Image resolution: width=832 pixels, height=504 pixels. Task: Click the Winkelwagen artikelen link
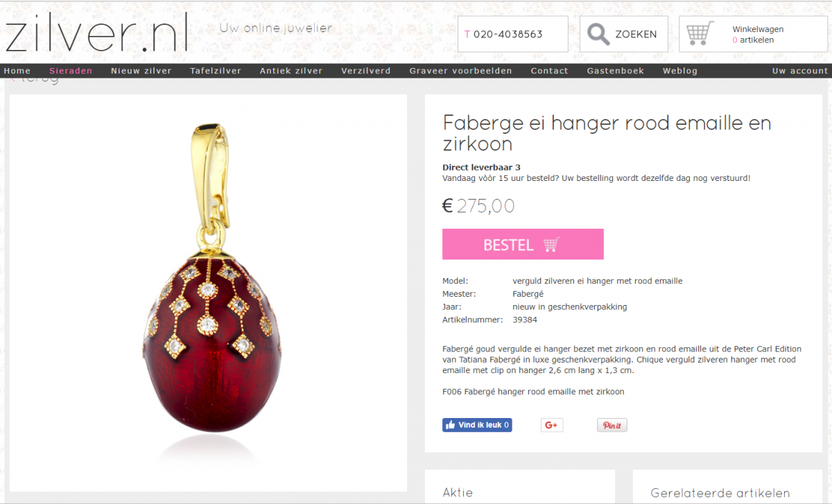pyautogui.click(x=758, y=35)
